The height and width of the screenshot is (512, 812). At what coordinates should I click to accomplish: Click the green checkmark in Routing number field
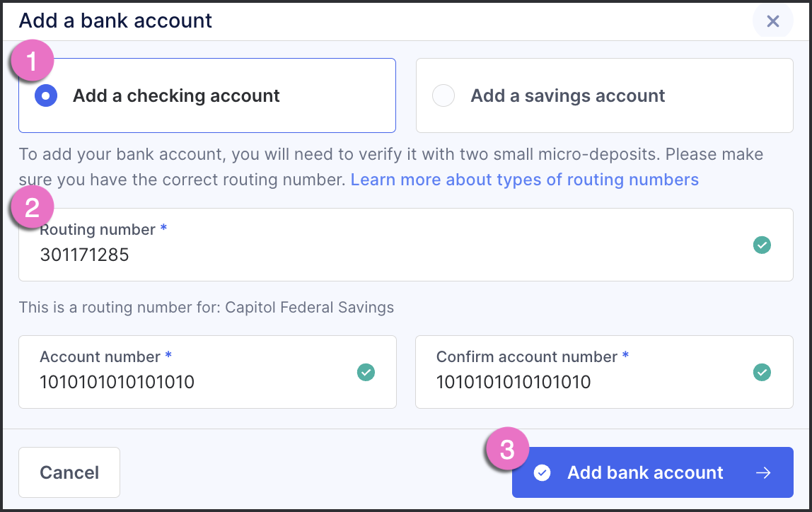(x=762, y=245)
